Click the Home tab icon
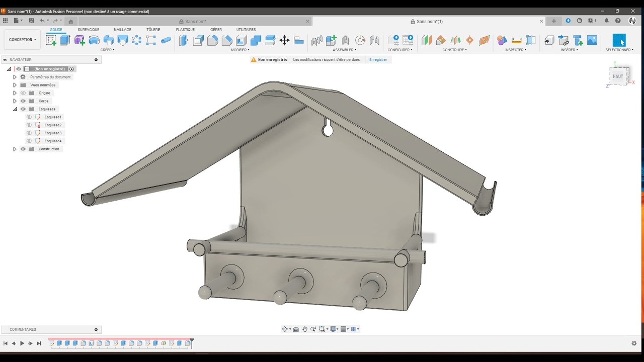This screenshot has height=362, width=644. 71,21
